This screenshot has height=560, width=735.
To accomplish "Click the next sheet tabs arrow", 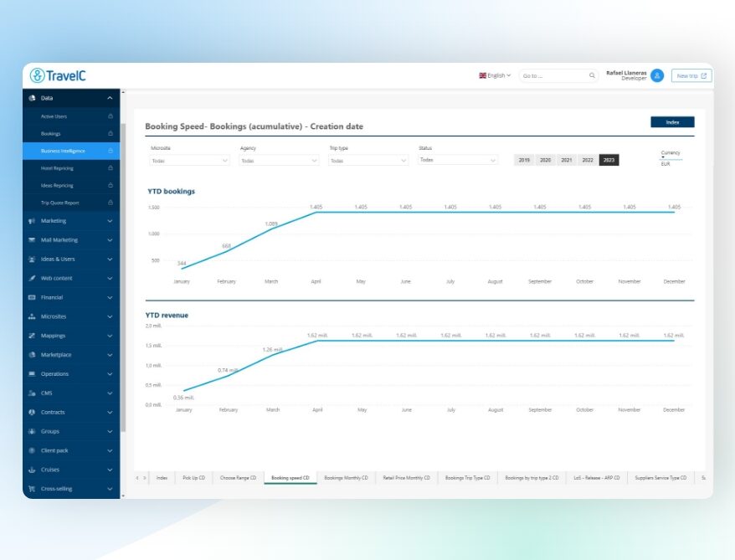I will (144, 478).
